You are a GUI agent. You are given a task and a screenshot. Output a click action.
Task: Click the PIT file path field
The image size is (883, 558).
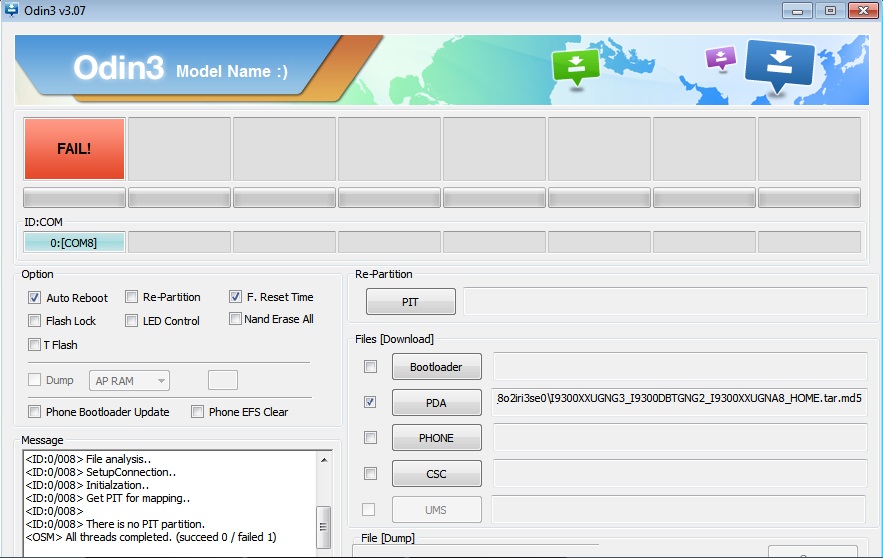point(665,301)
